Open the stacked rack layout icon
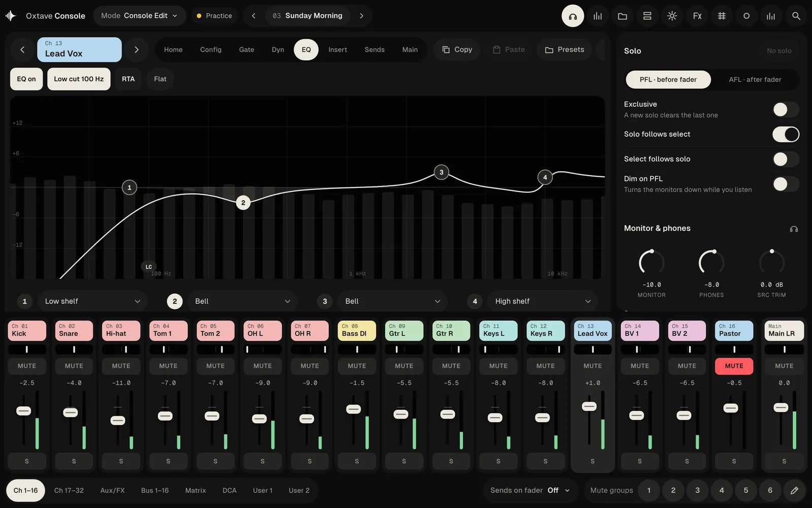The height and width of the screenshot is (508, 812). pos(647,16)
